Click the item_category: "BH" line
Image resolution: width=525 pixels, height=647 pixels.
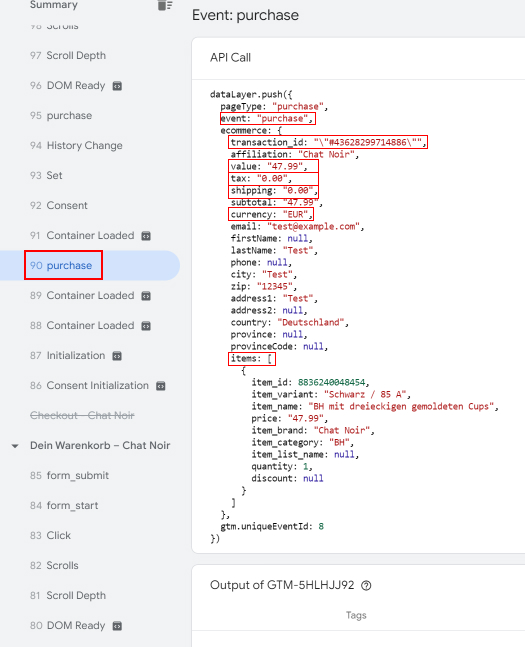303,442
